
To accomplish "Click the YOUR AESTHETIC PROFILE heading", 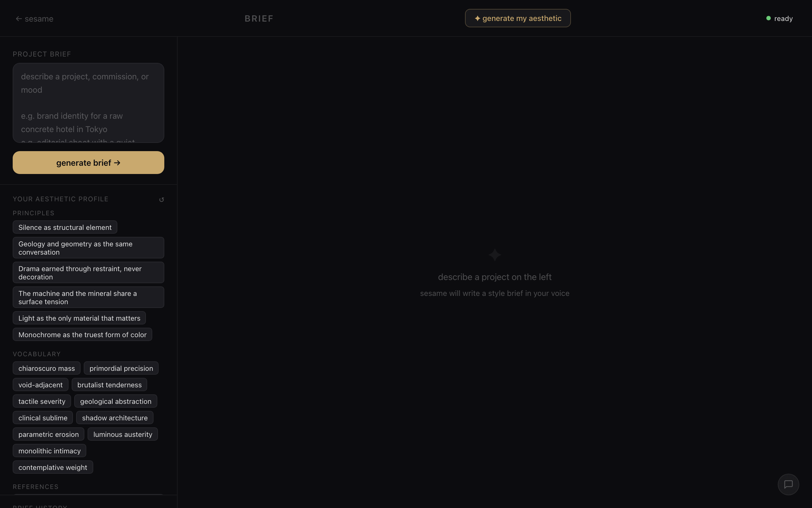I will tap(61, 199).
